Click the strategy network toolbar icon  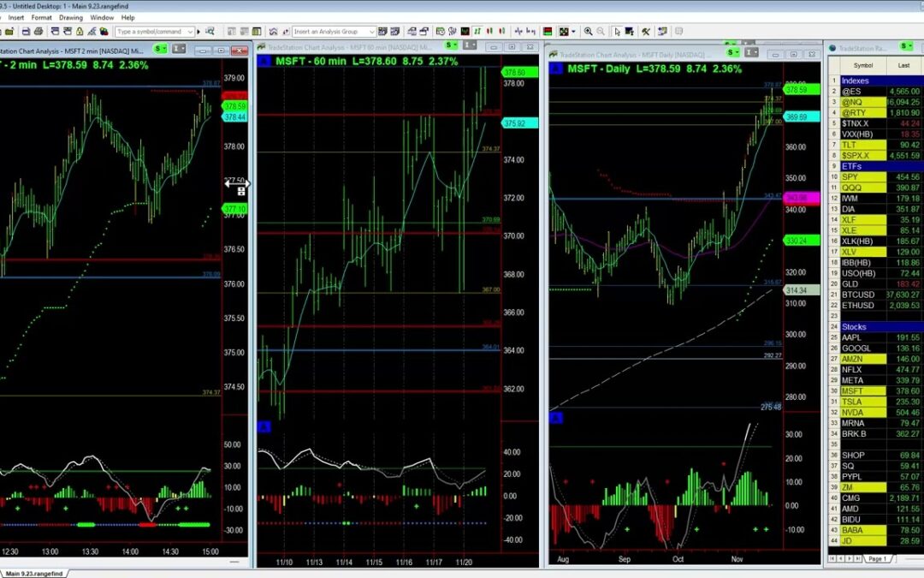coord(453,32)
